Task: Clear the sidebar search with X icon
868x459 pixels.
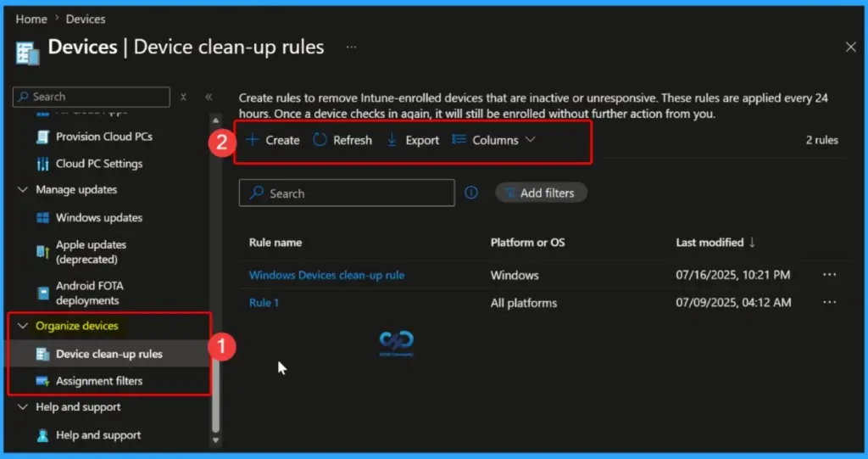Action: (183, 97)
